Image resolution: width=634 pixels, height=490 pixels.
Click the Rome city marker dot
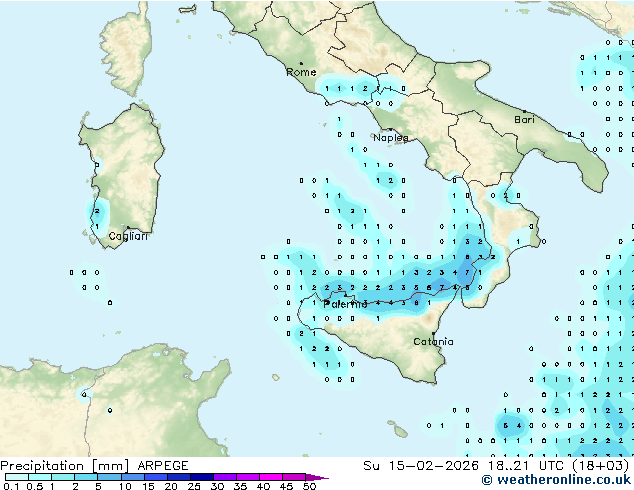click(301, 63)
